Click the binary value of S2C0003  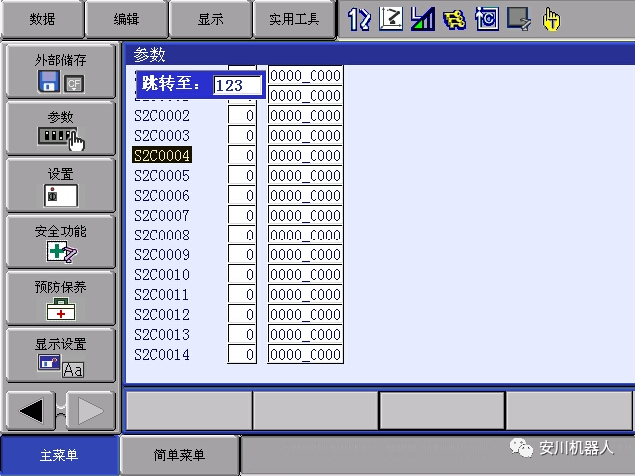pyautogui.click(x=305, y=135)
